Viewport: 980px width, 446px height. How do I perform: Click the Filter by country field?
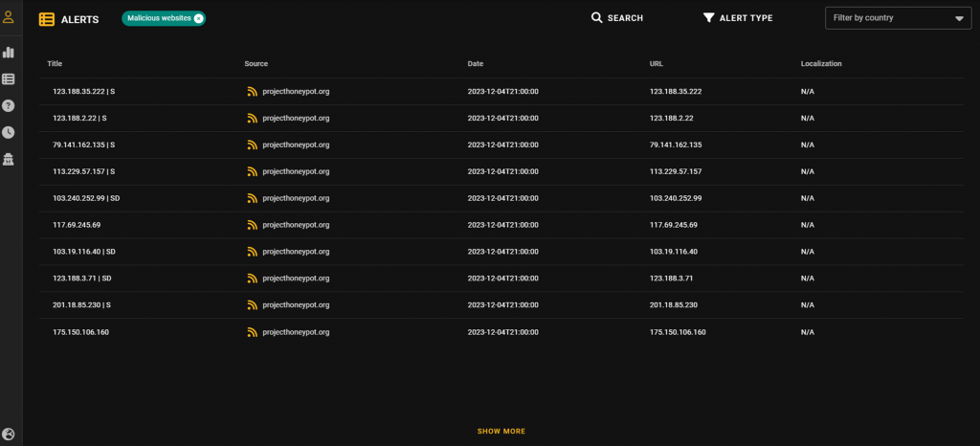coord(898,18)
